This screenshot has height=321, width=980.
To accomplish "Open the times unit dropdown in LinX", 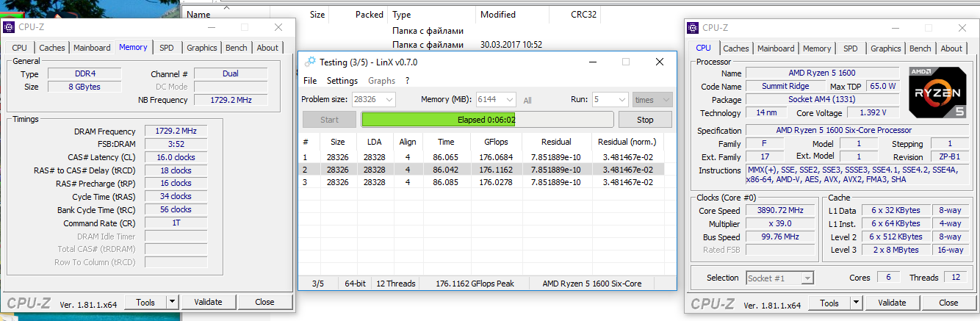I will [652, 99].
